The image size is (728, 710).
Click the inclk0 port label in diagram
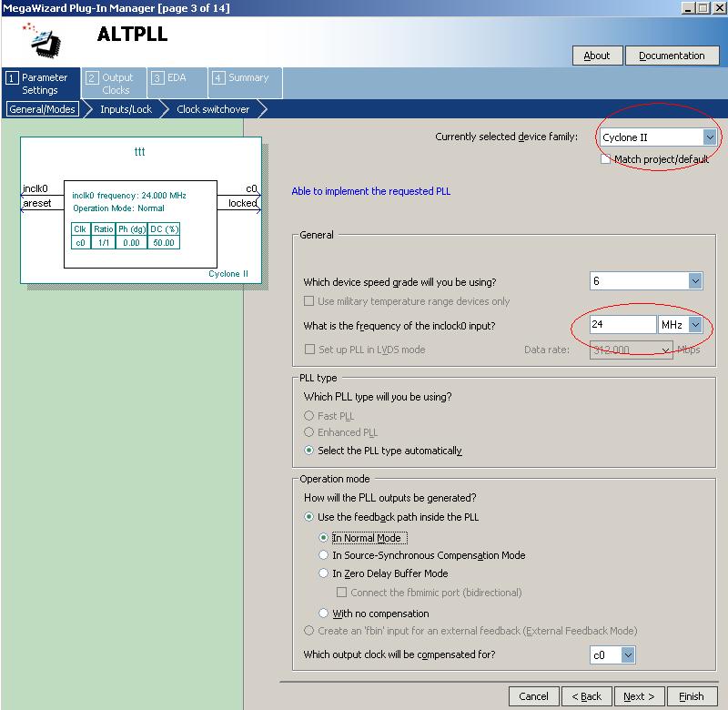pyautogui.click(x=35, y=188)
